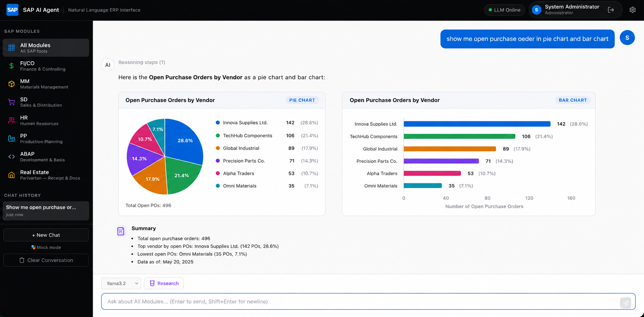Click the FI/CO dollar icon

(12, 66)
